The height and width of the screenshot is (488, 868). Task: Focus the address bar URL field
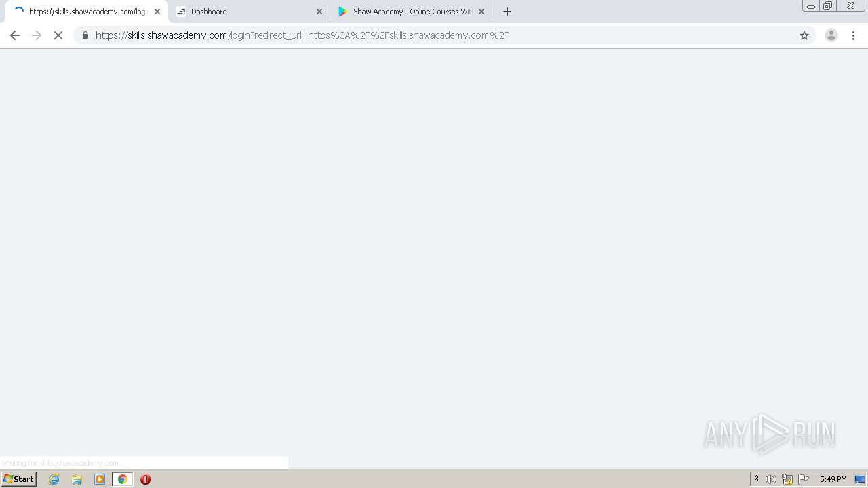444,35
